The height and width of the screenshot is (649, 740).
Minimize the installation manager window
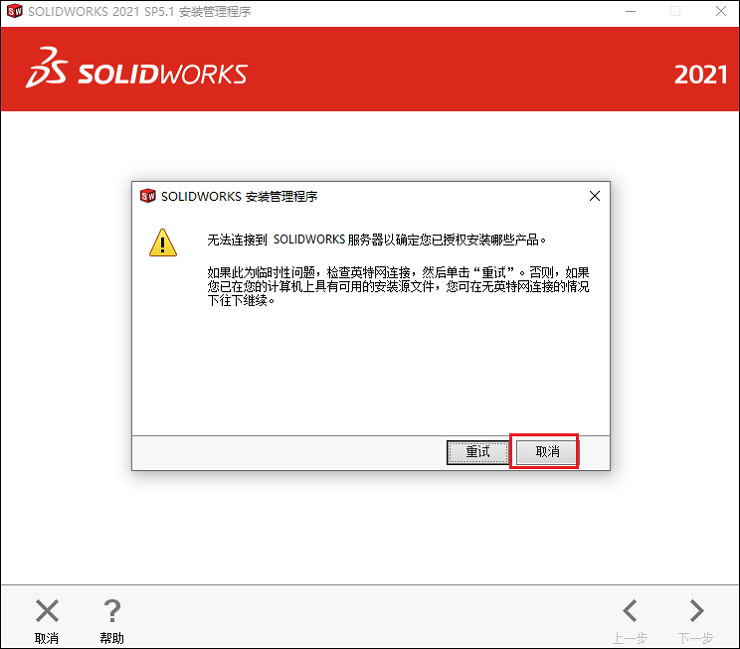(631, 11)
